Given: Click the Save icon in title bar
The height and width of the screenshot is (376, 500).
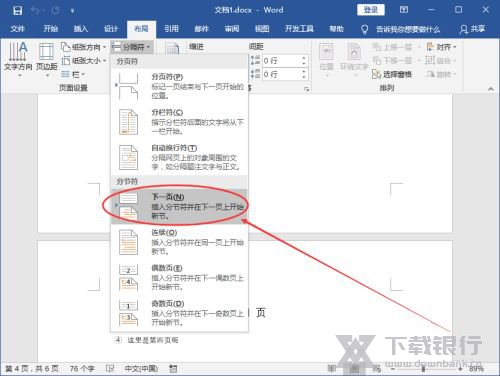Looking at the screenshot, I should (17, 11).
